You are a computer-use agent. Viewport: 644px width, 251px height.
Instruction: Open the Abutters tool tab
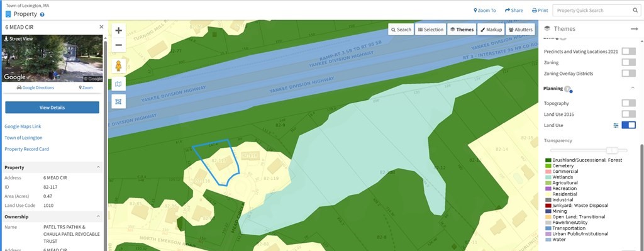click(520, 30)
